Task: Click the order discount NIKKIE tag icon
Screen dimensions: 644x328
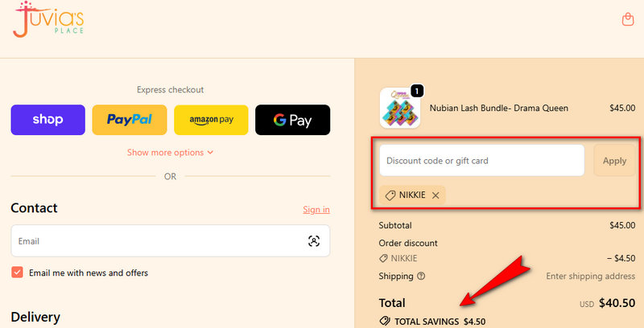Action: tap(383, 259)
